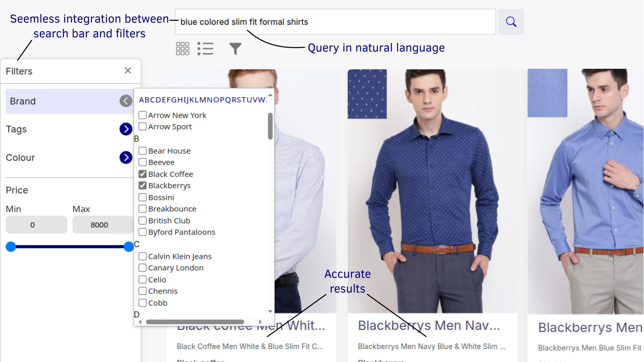Viewport: 644px width, 362px height.
Task: Focus the search query text box
Action: (x=335, y=22)
